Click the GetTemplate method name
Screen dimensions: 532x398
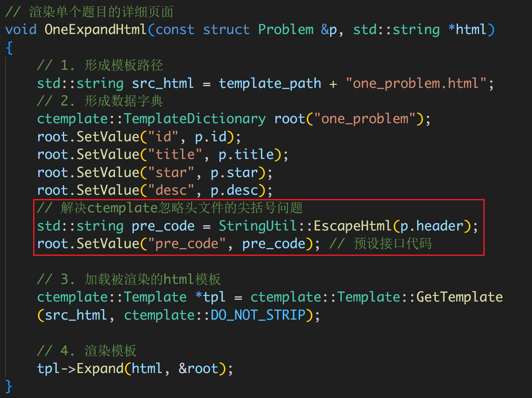click(x=459, y=297)
